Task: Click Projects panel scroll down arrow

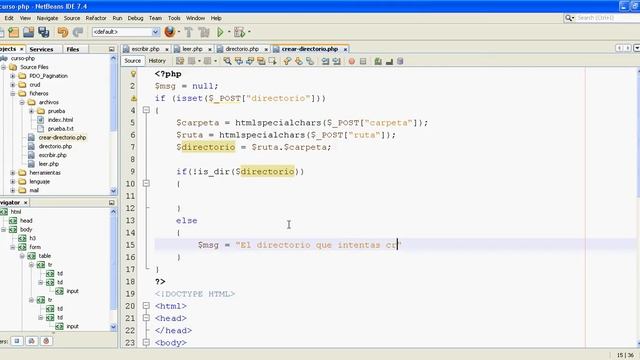Action: [113, 191]
